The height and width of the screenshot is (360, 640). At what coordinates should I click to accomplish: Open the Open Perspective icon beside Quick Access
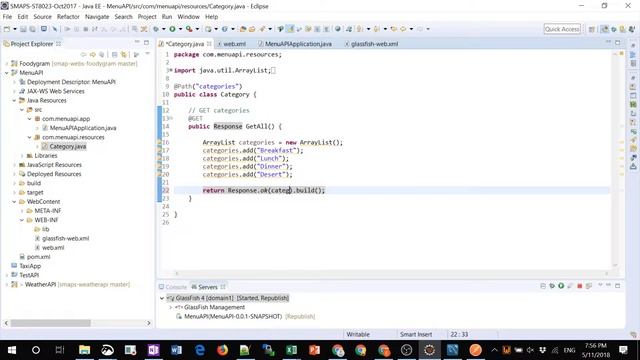coord(591,29)
